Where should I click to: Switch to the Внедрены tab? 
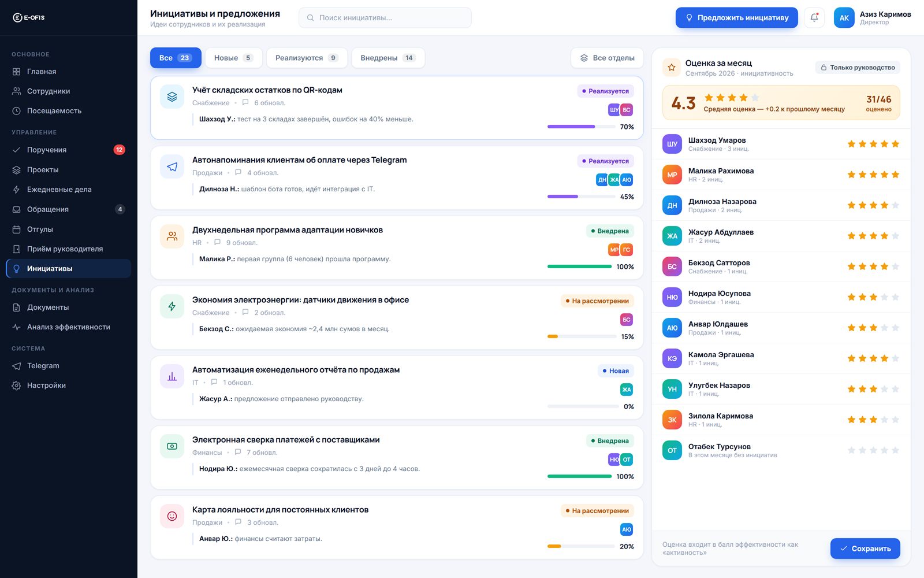tap(388, 58)
